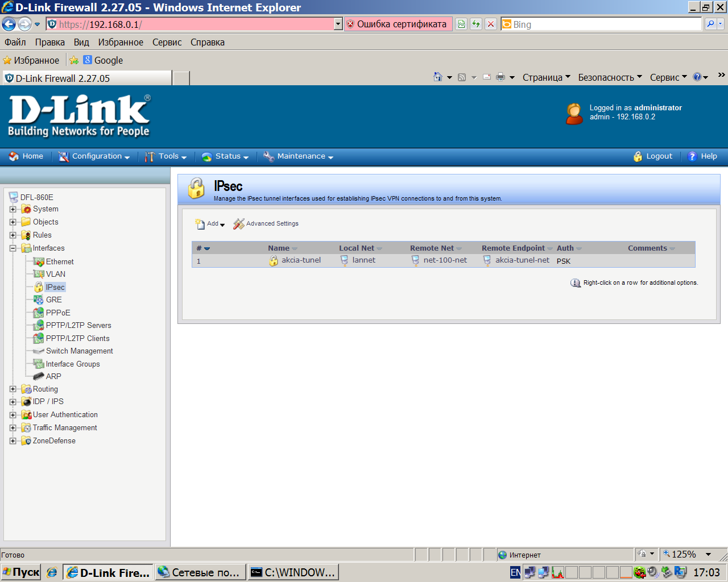Open the Configuration menu
This screenshot has height=582, width=728.
pos(94,156)
